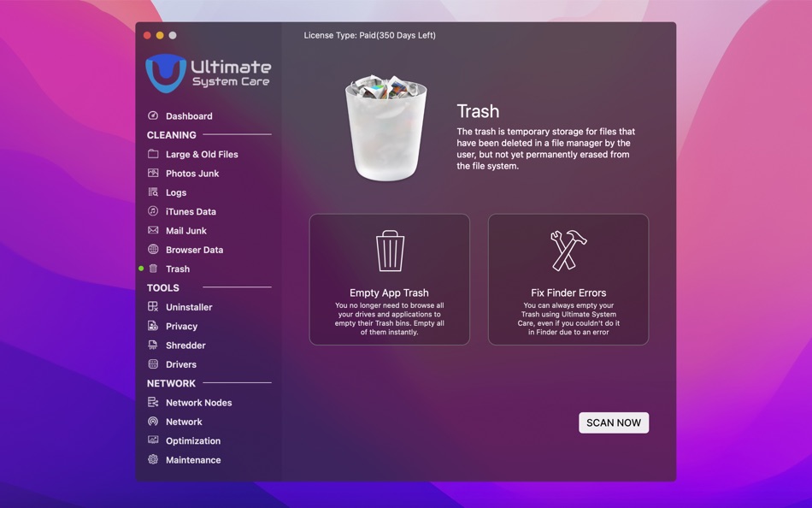This screenshot has width=812, height=508.
Task: Click the Drivers icon in sidebar
Action: (153, 363)
